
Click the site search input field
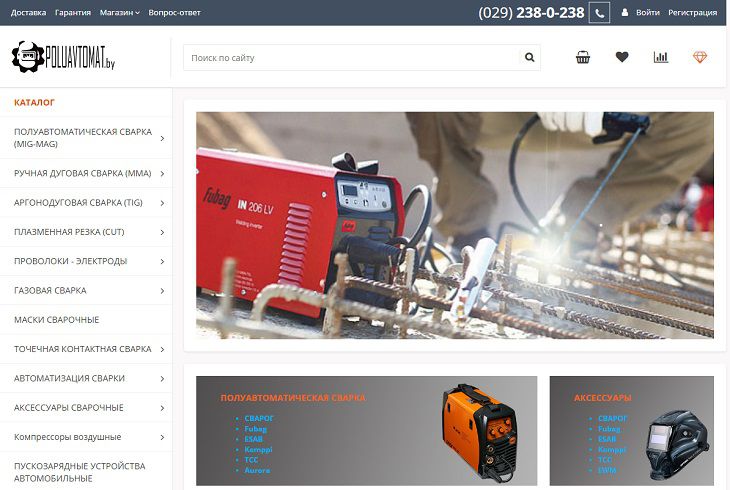(350, 58)
